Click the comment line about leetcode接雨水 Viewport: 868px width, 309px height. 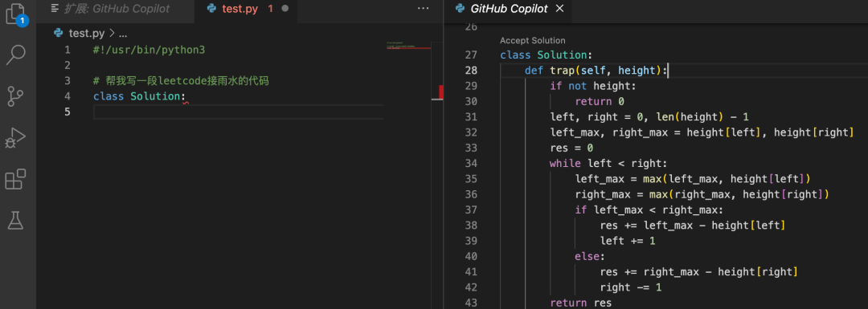coord(181,81)
